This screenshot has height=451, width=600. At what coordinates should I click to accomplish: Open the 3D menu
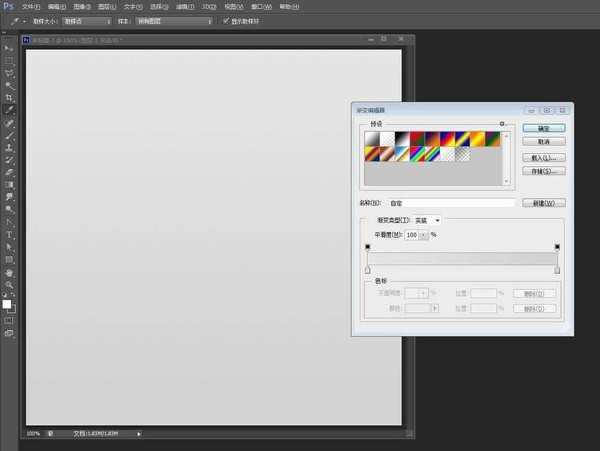point(208,6)
